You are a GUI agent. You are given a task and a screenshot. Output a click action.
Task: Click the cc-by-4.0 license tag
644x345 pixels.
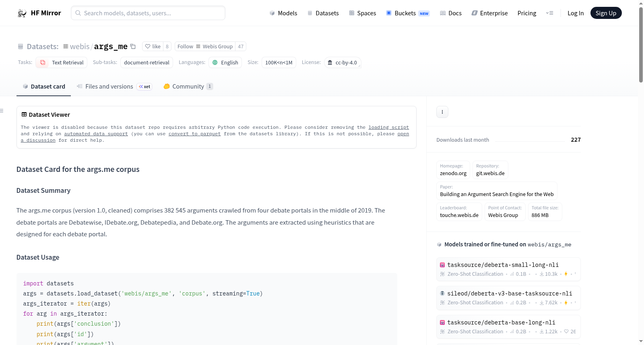[x=343, y=62]
